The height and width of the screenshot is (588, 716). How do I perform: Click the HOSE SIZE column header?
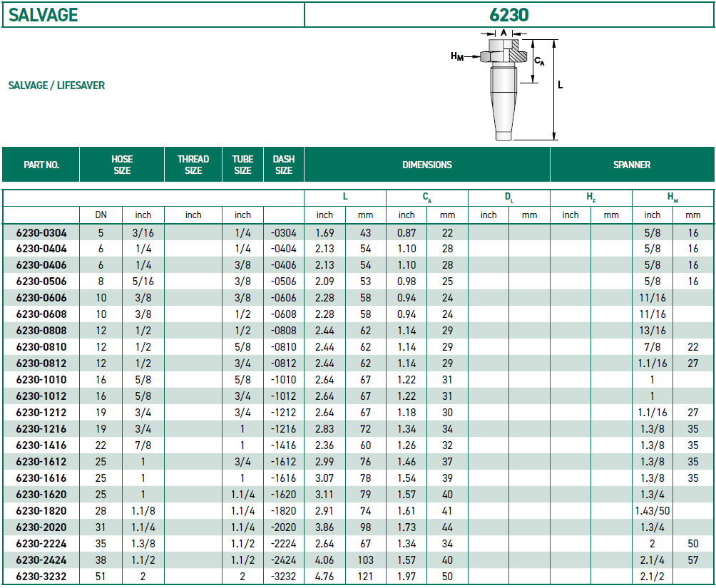tap(122, 165)
